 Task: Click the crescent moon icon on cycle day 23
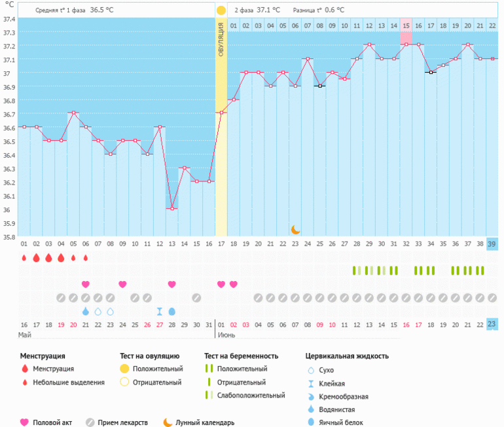(x=295, y=229)
